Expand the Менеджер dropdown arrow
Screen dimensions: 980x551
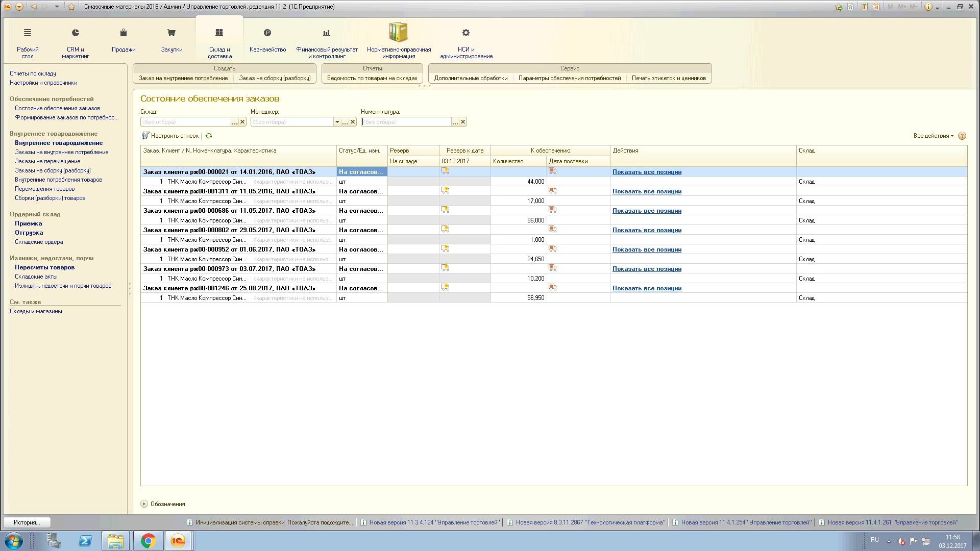pyautogui.click(x=337, y=122)
